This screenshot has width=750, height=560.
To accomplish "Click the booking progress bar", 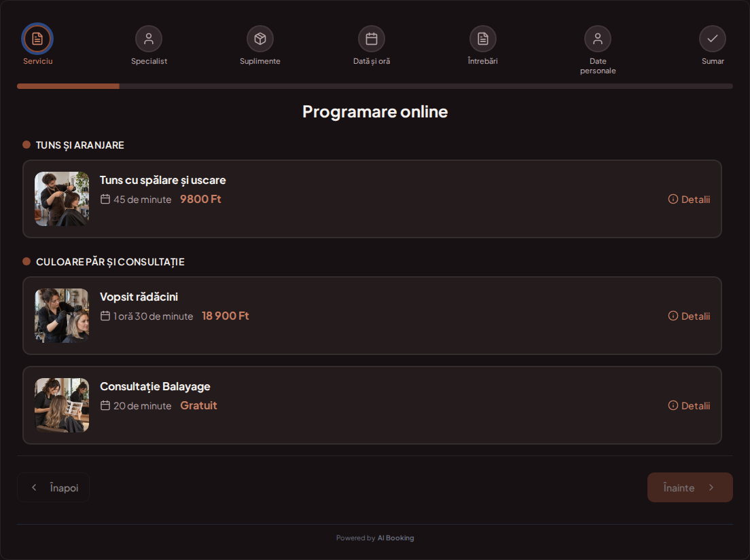I will (x=375, y=86).
